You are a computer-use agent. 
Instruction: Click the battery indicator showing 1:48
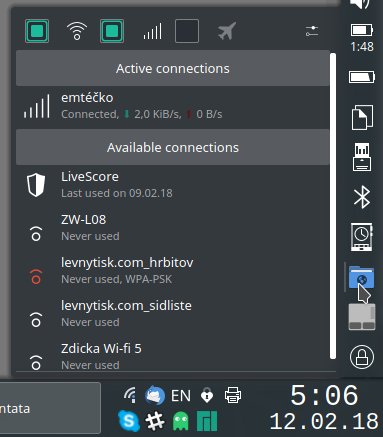click(362, 37)
